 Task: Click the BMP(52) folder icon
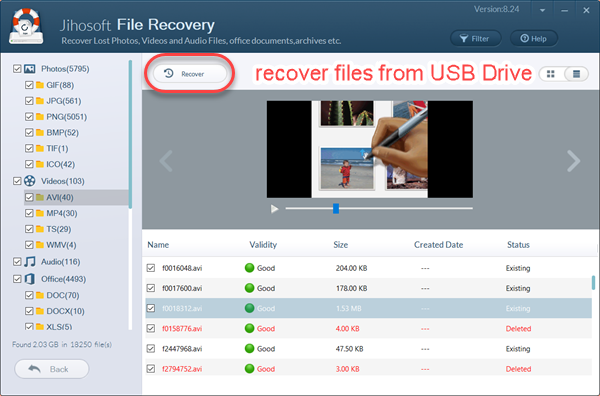pos(40,132)
